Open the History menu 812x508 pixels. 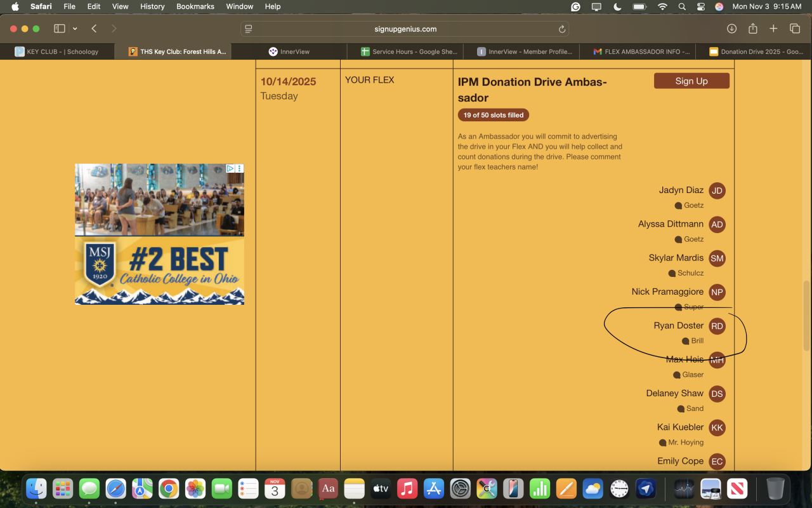point(152,6)
